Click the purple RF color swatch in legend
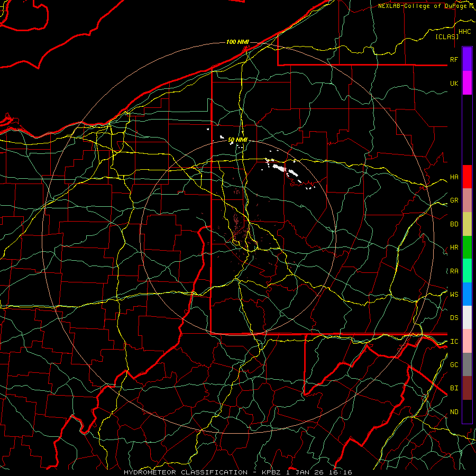 [x=467, y=59]
